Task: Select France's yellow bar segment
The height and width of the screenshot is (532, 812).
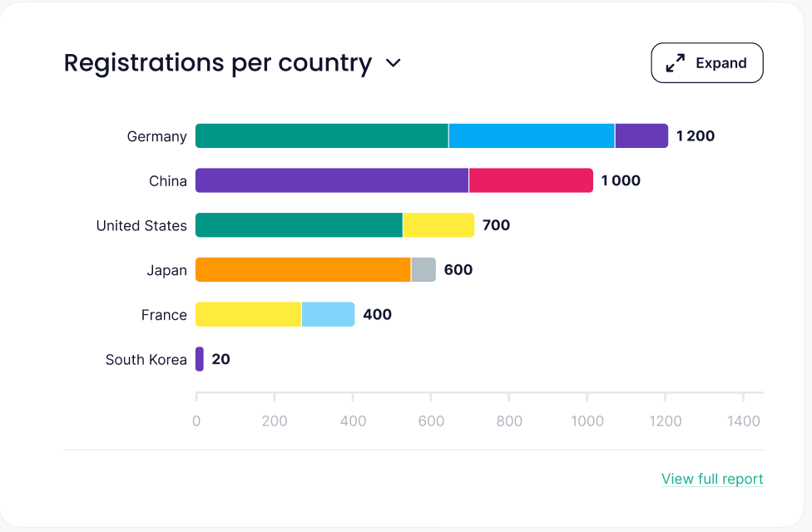Action: coord(248,315)
